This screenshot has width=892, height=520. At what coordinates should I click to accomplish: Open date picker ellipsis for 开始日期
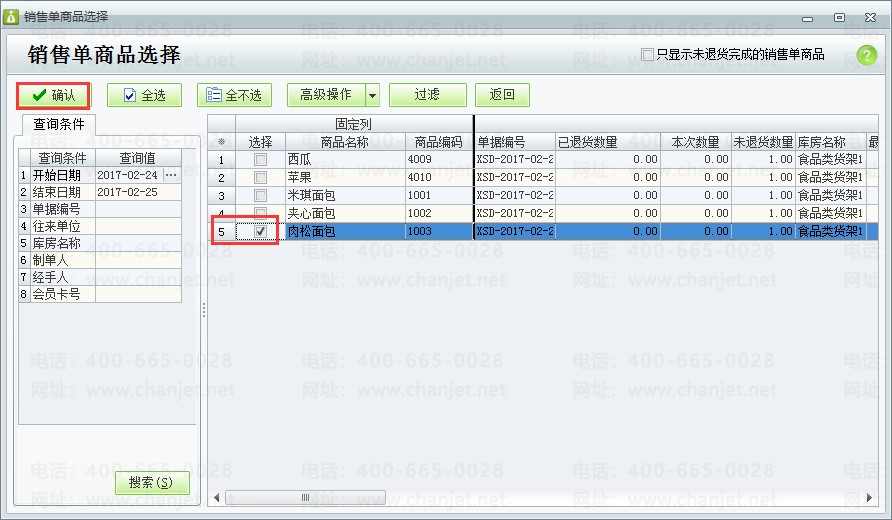coord(171,175)
